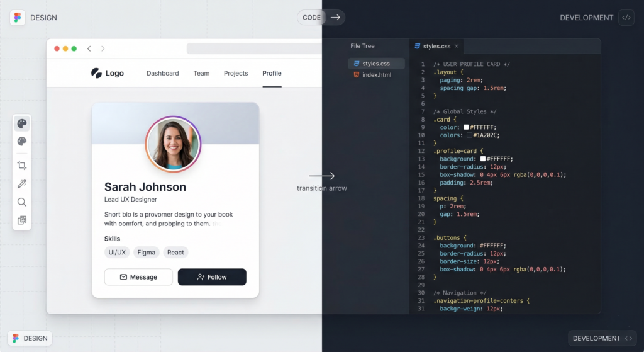644x352 pixels.
Task: Click the DESIGN label at top left
Action: pyautogui.click(x=43, y=18)
